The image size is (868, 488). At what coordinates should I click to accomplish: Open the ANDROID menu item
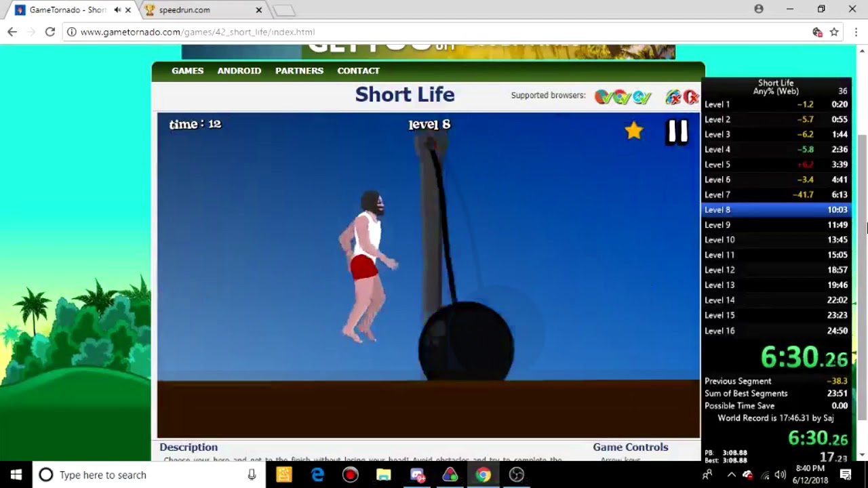coord(239,70)
